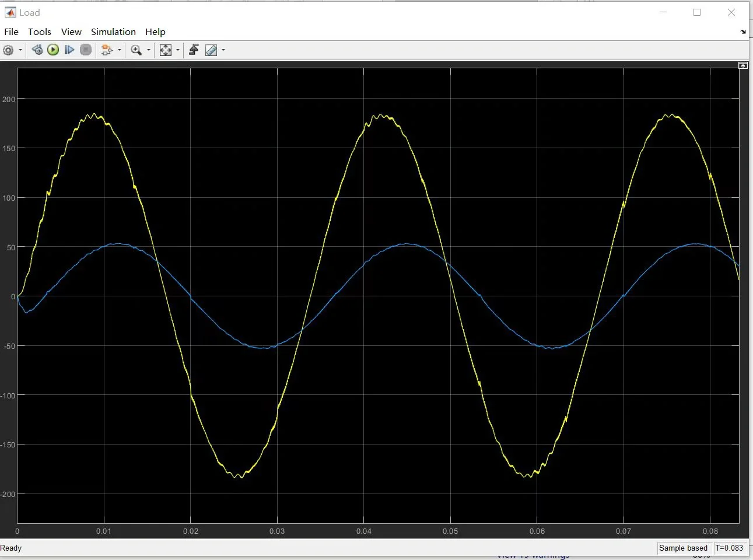Run the simulation using green play icon

click(x=52, y=50)
